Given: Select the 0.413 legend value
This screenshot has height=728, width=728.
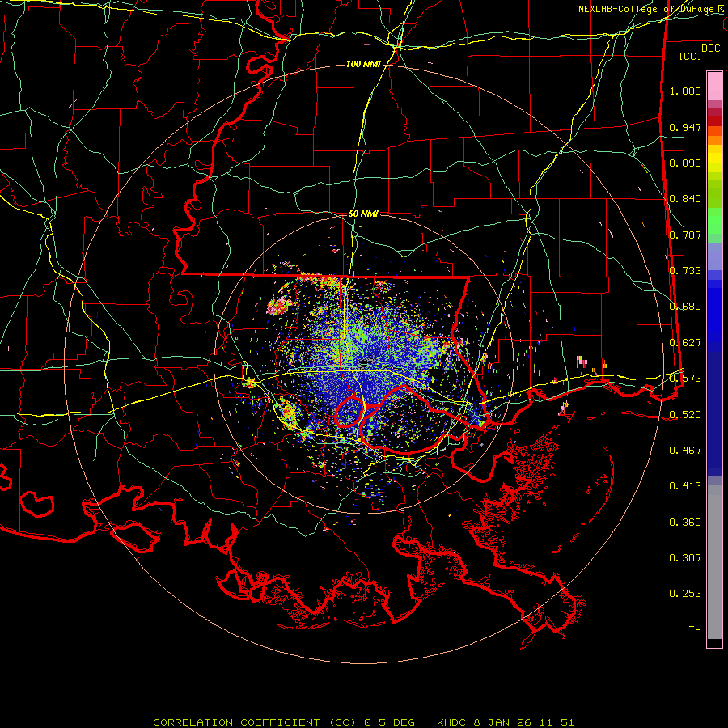Looking at the screenshot, I should click(x=685, y=486).
